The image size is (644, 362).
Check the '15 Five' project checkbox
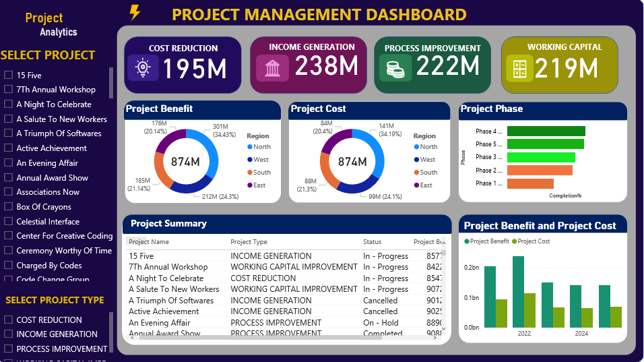point(9,76)
